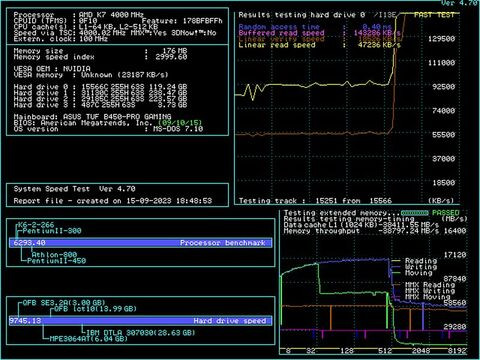Click QFB lct10(13.99 GB) reference
The image size is (480, 360).
95,309
